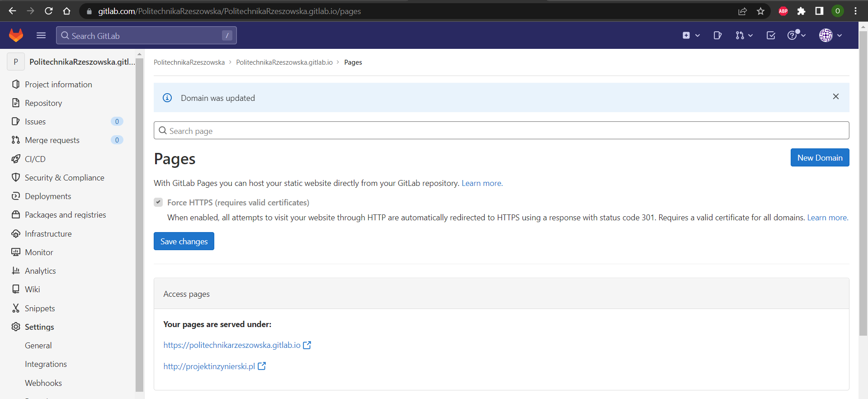This screenshot has width=868, height=399.
Task: Click the GitLab fox logo
Action: tap(16, 35)
